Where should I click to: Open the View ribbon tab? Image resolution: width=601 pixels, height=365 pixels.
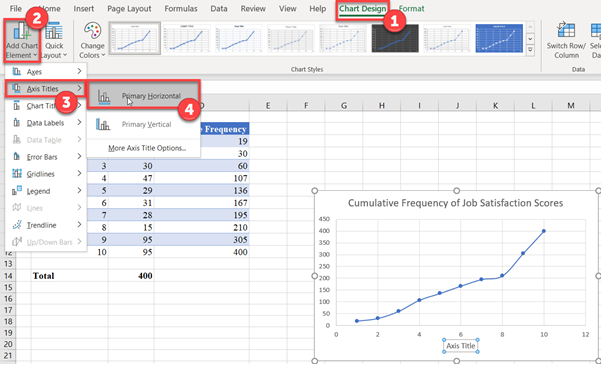click(287, 8)
